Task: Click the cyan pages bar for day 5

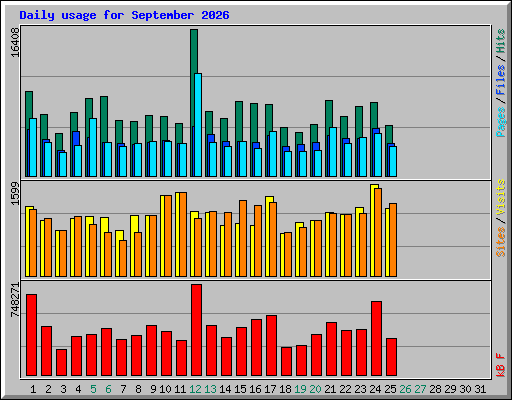Action: (x=93, y=147)
